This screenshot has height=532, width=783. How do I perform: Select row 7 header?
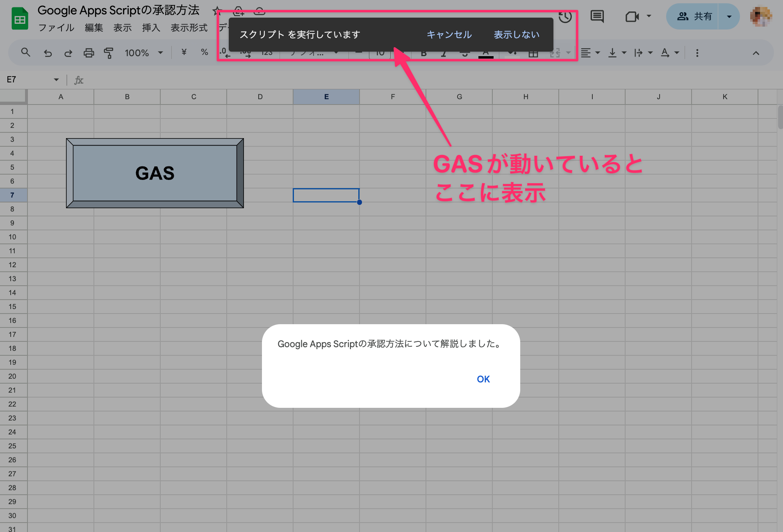pos(13,195)
